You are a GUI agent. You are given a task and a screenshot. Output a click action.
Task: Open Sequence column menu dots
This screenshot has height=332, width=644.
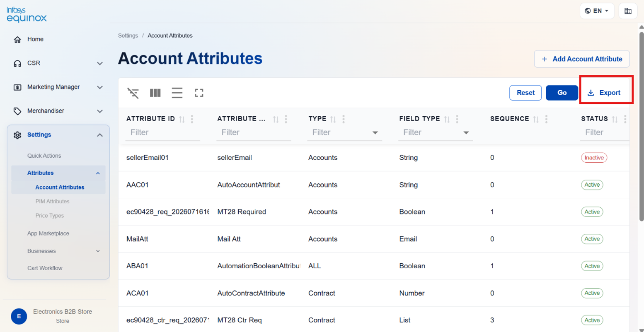[546, 119]
